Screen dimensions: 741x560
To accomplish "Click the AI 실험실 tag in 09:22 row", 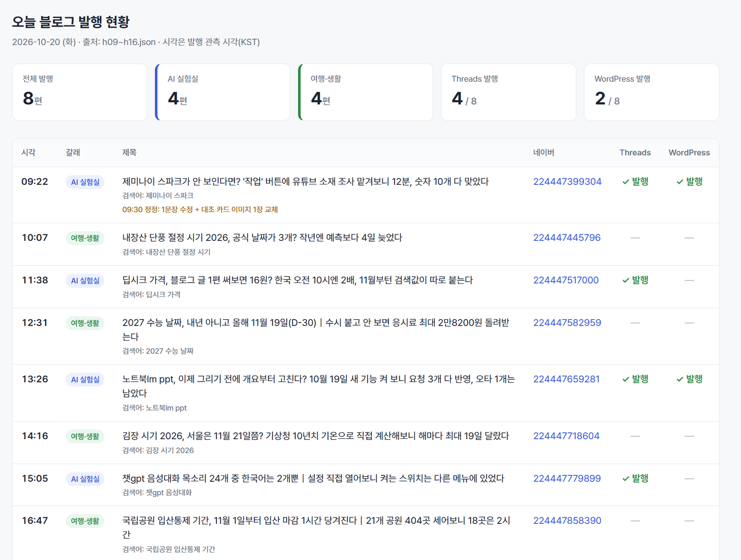I will 85,182.
